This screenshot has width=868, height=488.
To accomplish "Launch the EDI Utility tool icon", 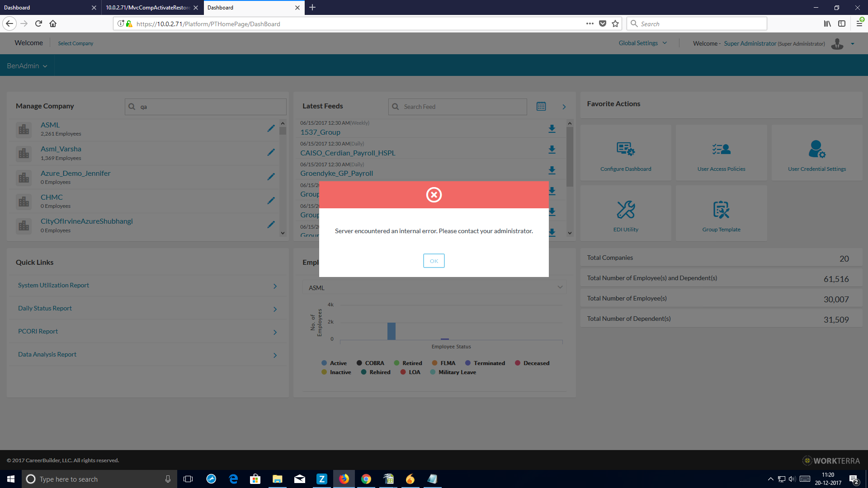I will point(626,210).
